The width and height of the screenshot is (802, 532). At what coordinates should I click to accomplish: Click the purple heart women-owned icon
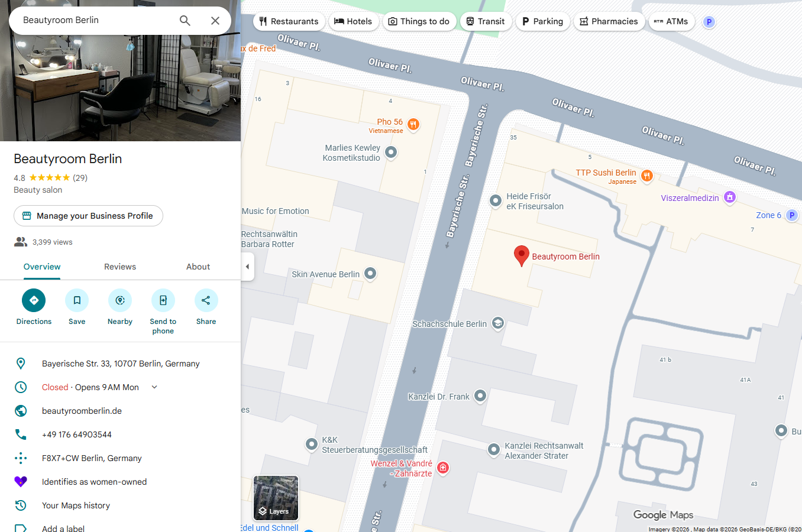click(21, 482)
